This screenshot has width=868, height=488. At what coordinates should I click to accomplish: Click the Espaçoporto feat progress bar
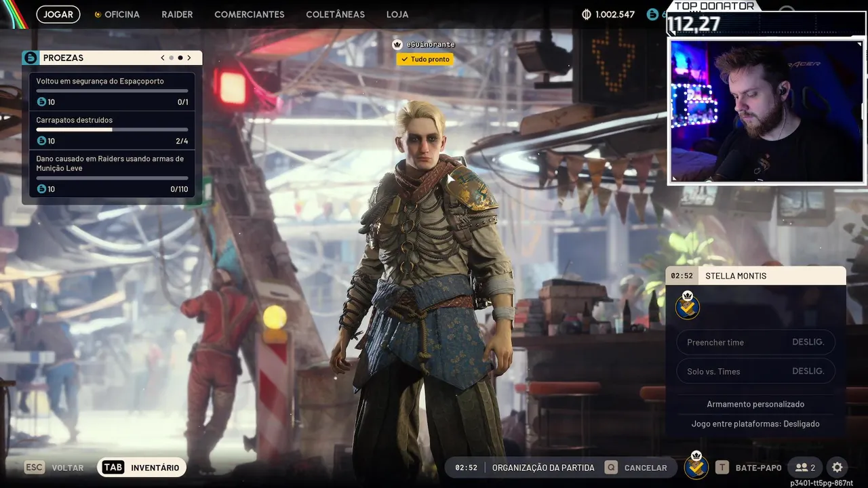[x=112, y=91]
